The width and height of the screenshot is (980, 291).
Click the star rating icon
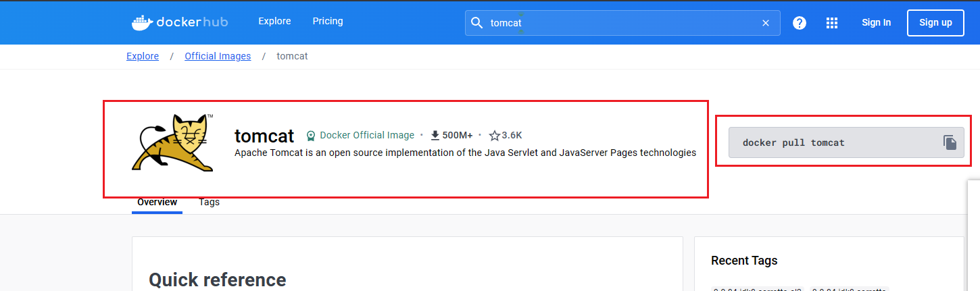tap(494, 136)
